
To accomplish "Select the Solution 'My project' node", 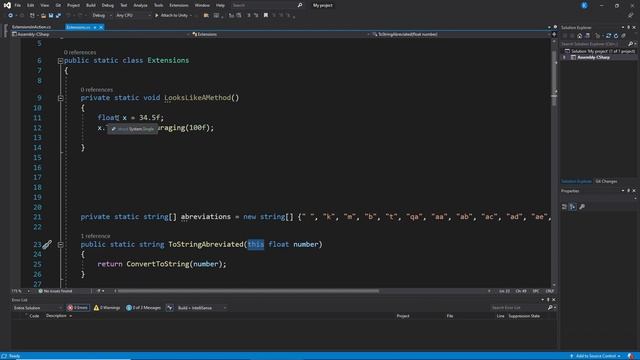I will click(600, 51).
